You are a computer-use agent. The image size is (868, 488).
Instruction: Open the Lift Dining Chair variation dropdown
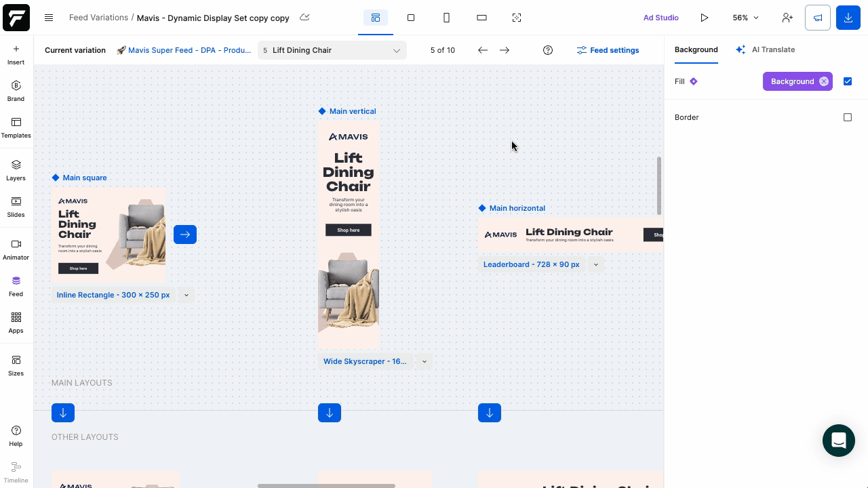(x=332, y=50)
